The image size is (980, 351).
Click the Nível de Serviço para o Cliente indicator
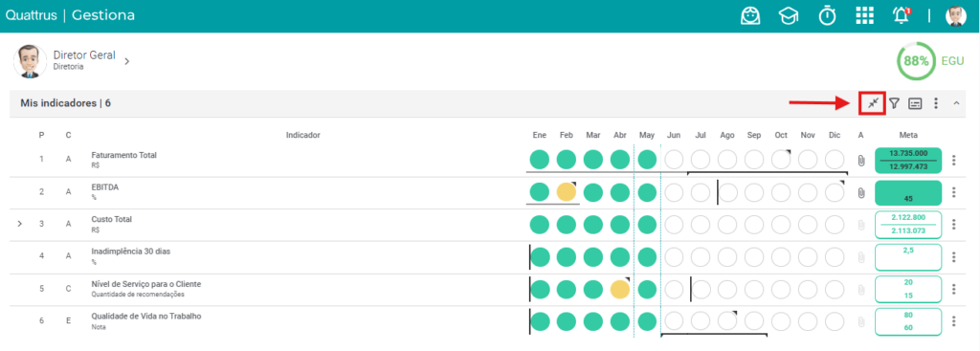tap(146, 284)
